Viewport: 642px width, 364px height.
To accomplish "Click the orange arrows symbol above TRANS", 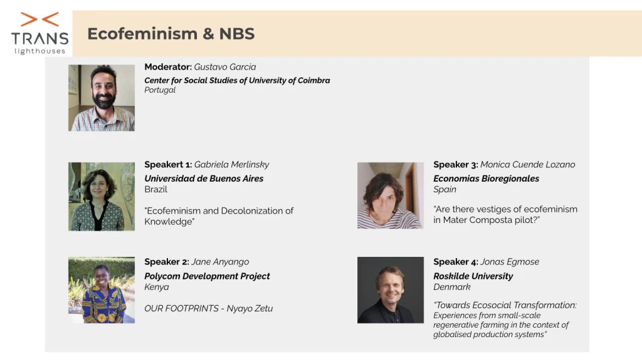I will click(39, 19).
